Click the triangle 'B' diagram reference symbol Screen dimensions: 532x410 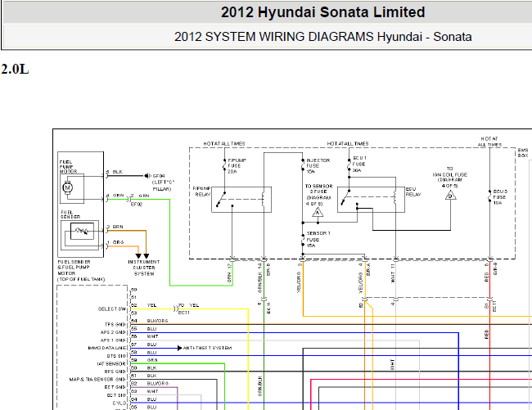pyautogui.click(x=450, y=195)
